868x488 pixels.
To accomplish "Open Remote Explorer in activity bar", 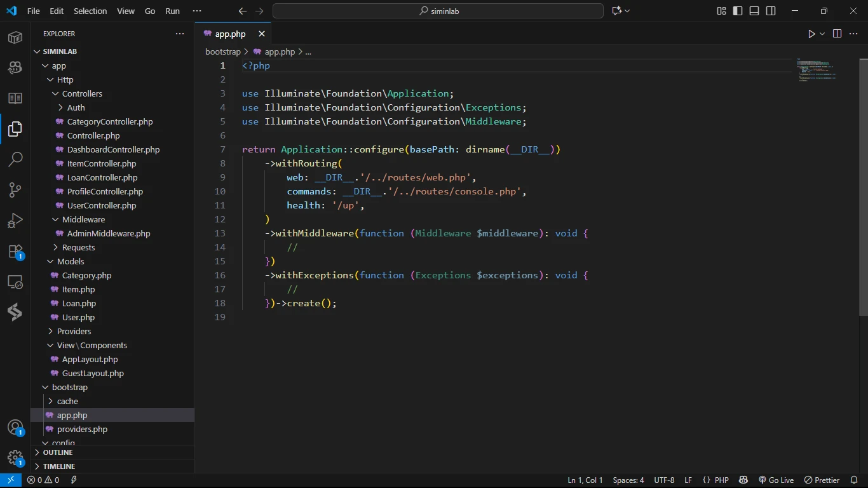I will pyautogui.click(x=15, y=282).
